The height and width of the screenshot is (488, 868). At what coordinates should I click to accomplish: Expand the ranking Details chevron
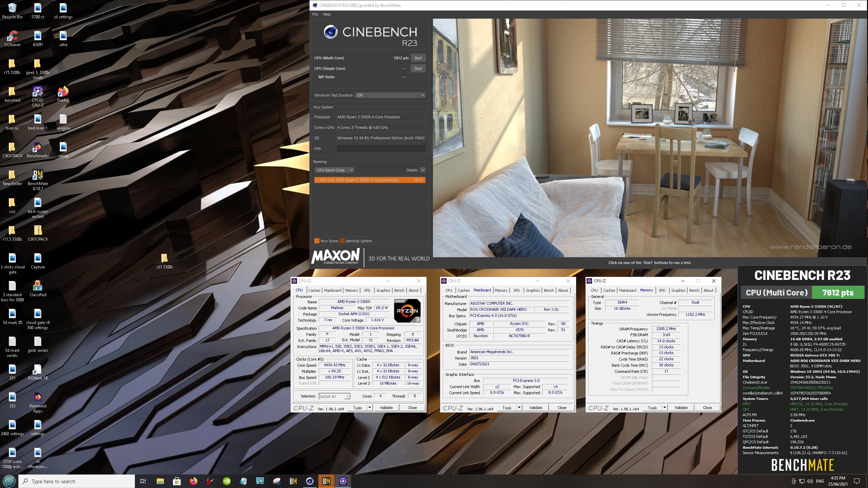[x=422, y=170]
